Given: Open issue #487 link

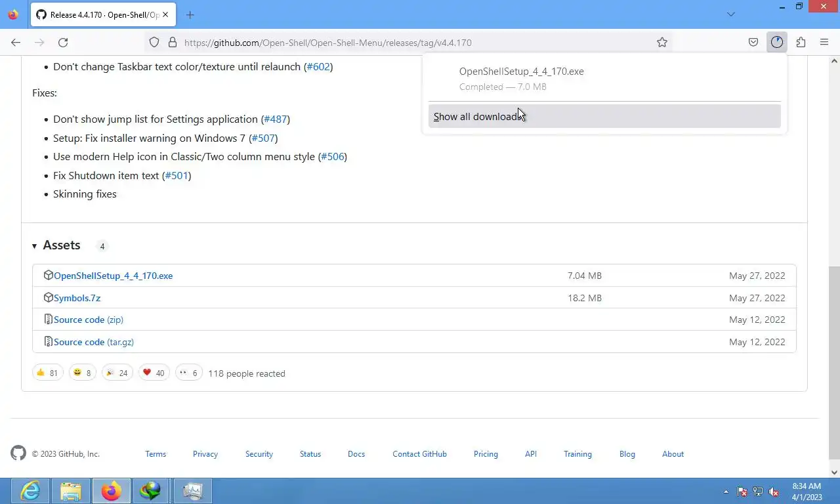Looking at the screenshot, I should 275,119.
